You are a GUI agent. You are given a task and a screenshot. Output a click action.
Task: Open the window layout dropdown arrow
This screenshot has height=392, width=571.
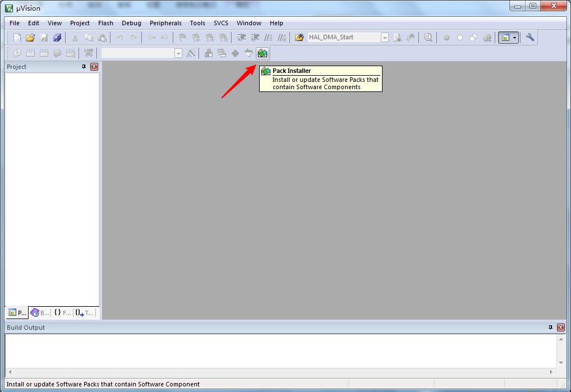coord(515,38)
